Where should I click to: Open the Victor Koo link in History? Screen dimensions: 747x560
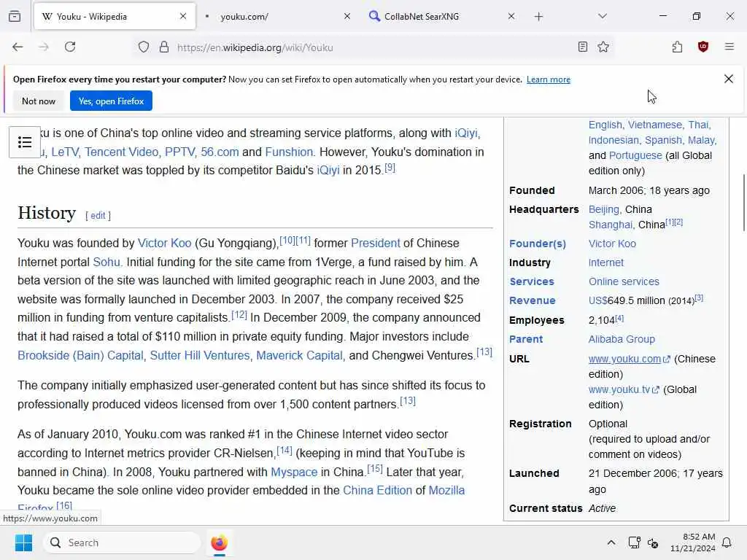164,244
